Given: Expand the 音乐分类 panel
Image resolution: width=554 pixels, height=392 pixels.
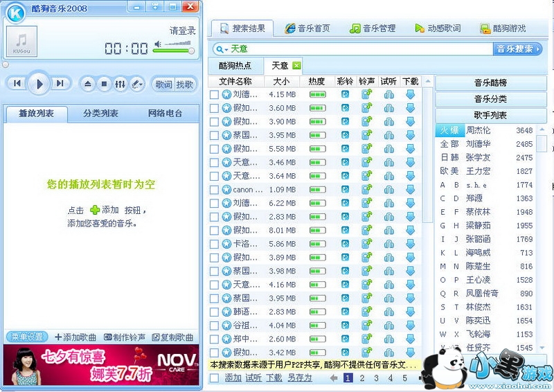Looking at the screenshot, I should (491, 99).
